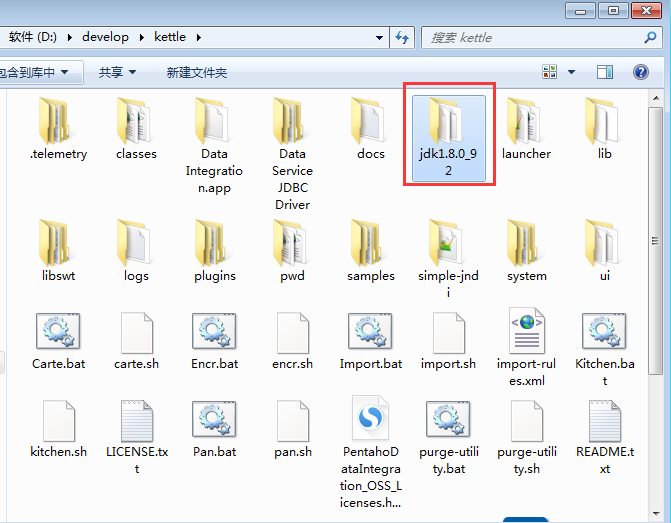This screenshot has height=523, width=671.
Task: Select PentahoDataIntegration_OSS_Licenses file
Action: (x=371, y=452)
